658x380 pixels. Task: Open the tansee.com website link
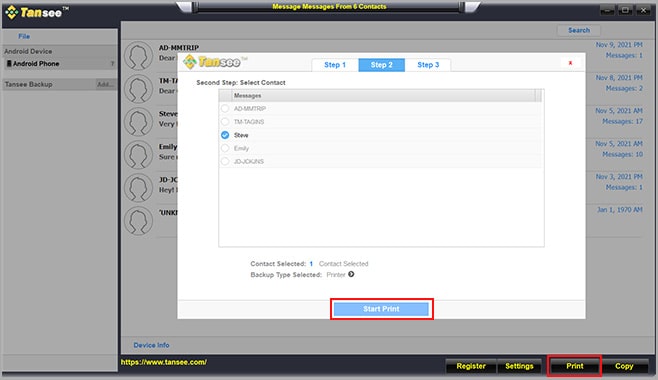point(164,362)
